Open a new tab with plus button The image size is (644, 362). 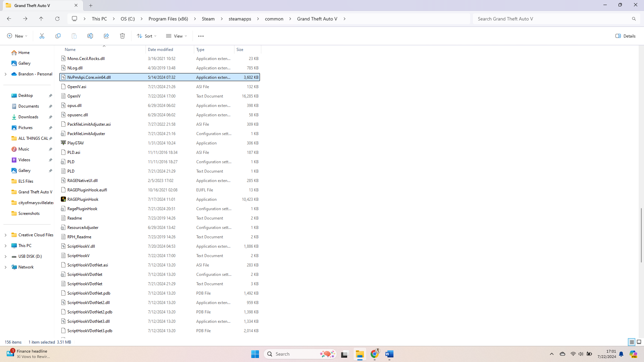click(91, 5)
